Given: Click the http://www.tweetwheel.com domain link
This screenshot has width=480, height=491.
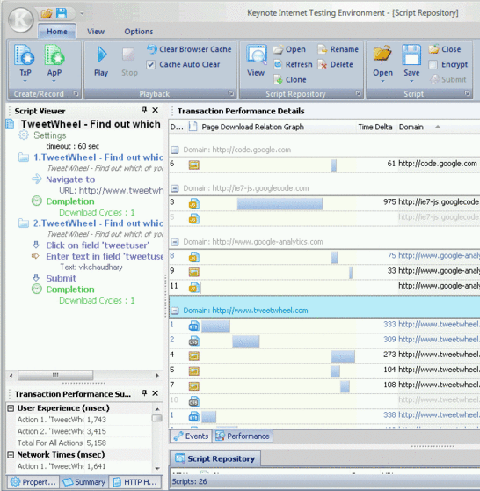Looking at the screenshot, I should tap(260, 310).
